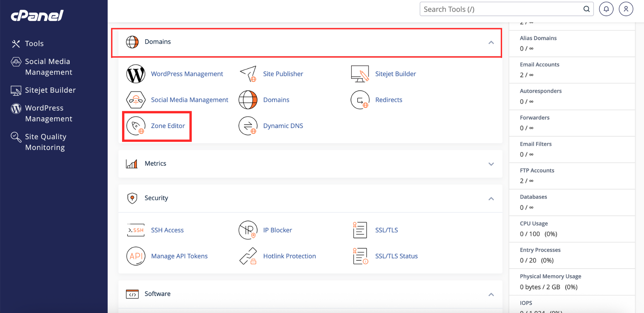This screenshot has width=644, height=313.
Task: Click the Domains section globe icon
Action: point(132,42)
